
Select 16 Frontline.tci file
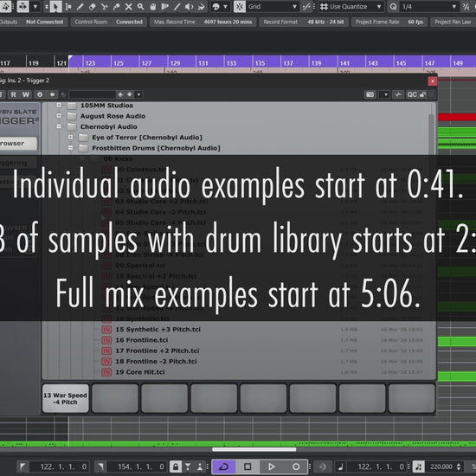(141, 340)
